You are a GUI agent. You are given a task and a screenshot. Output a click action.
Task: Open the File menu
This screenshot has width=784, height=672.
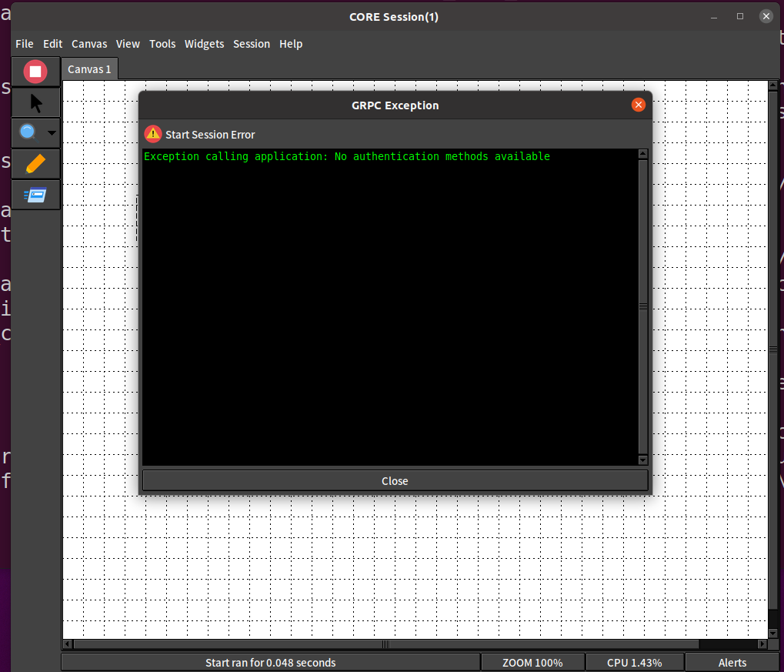tap(25, 44)
